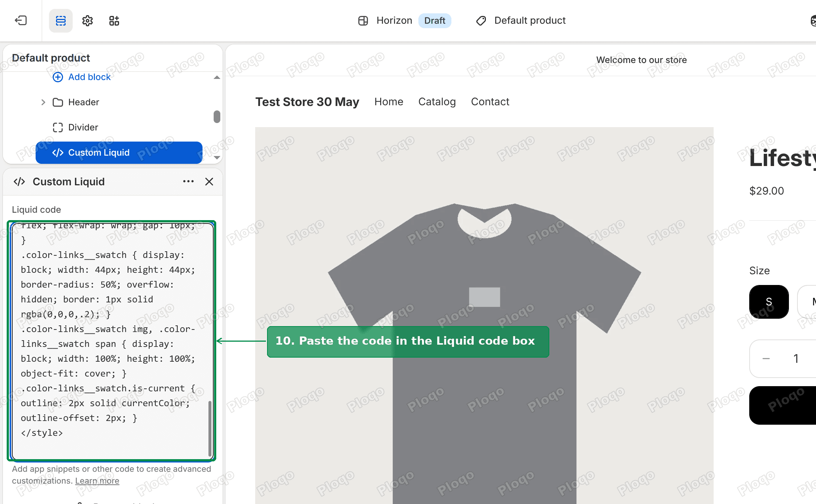Expand the Header group chevron
816x504 pixels.
[x=43, y=102]
